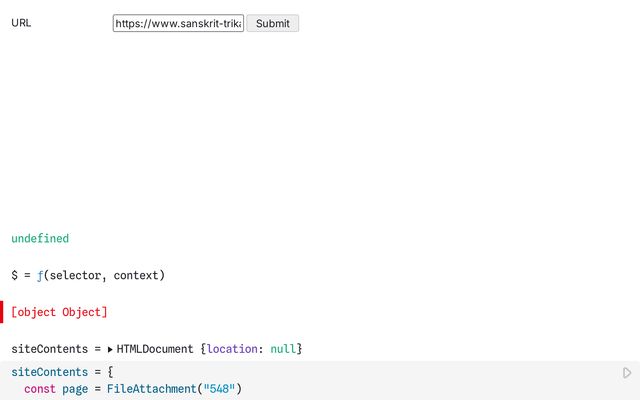
Task: Click the undefined cell output
Action: click(x=40, y=239)
